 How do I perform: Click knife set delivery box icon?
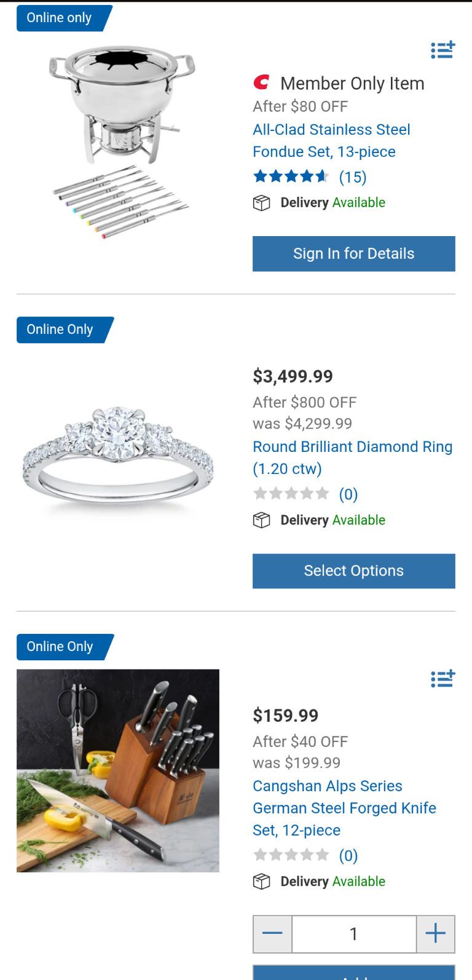tap(262, 882)
